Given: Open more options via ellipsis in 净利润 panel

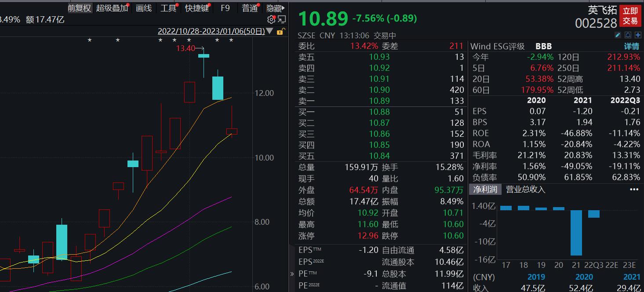Looking at the screenshot, I should pyautogui.click(x=634, y=189).
